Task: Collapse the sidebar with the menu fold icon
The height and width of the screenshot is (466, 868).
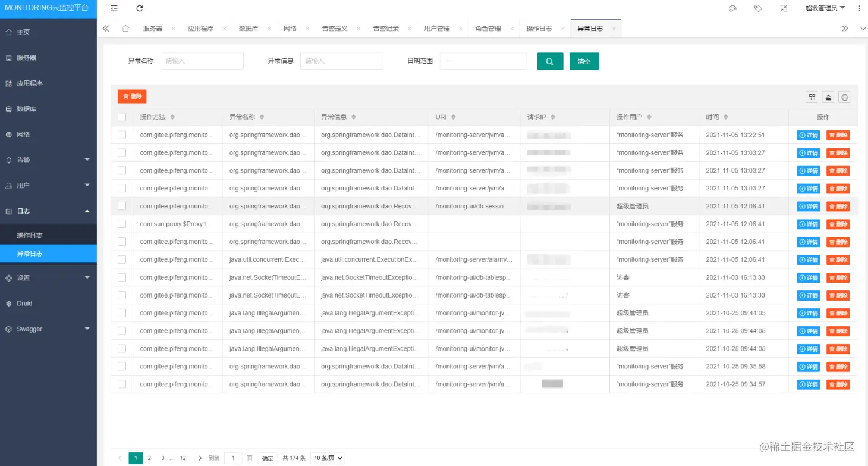Action: point(114,8)
